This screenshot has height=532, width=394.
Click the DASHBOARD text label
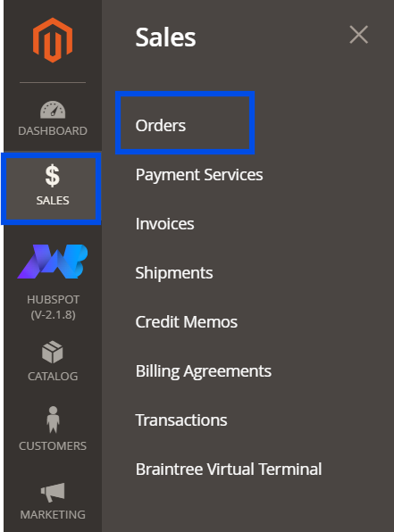pos(53,131)
